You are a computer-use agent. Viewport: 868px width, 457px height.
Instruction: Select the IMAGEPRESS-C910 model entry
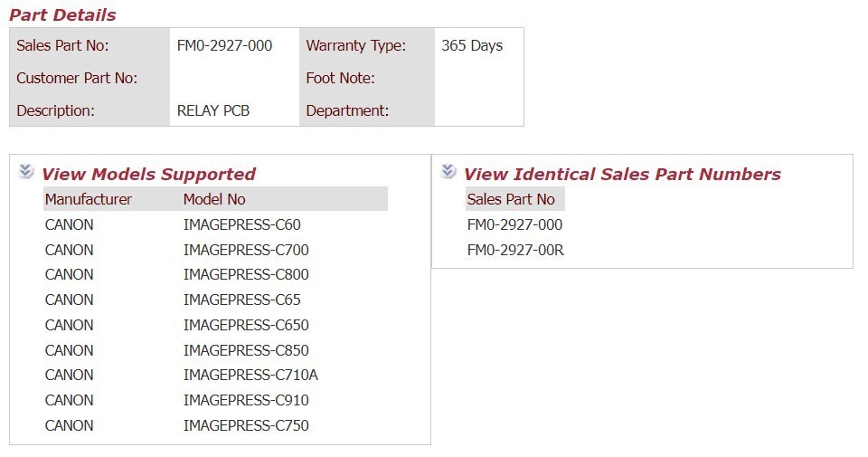pyautogui.click(x=246, y=400)
